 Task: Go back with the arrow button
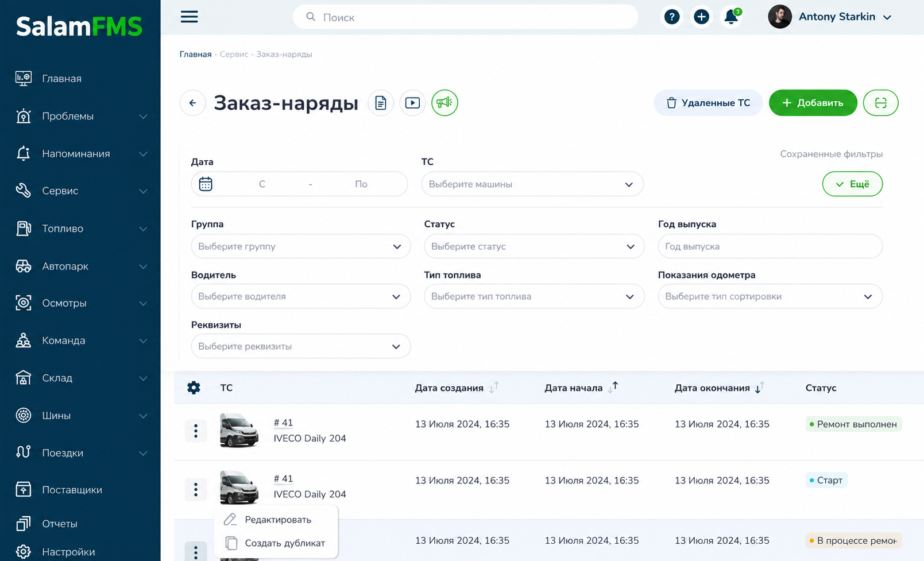pos(193,103)
